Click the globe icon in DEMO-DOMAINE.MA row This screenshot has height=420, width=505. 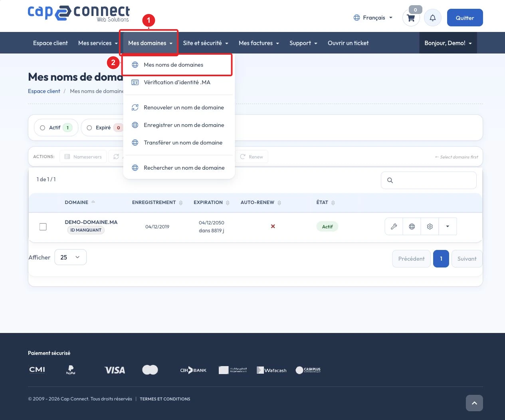pos(412,226)
